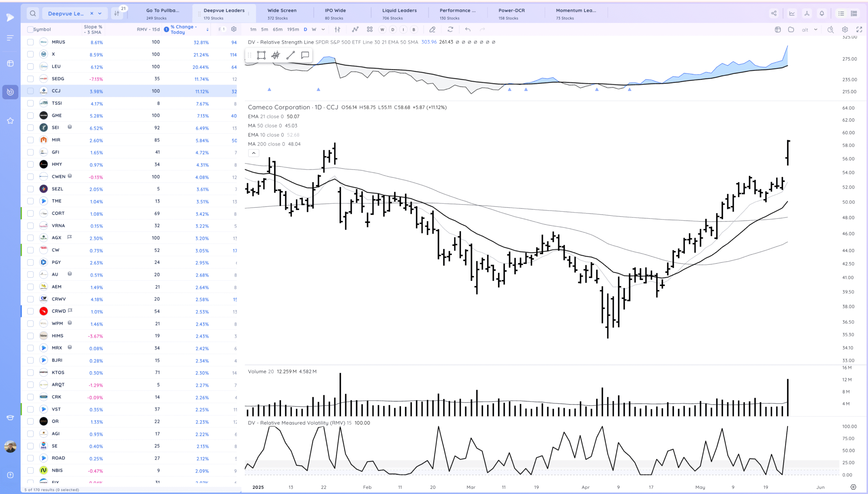
Task: Click the B bar replay button
Action: (414, 29)
